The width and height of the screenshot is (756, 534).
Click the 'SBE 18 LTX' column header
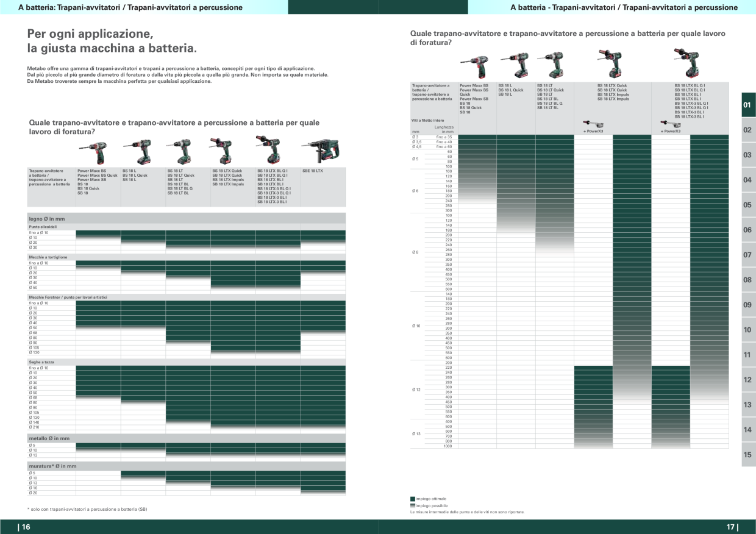point(313,171)
